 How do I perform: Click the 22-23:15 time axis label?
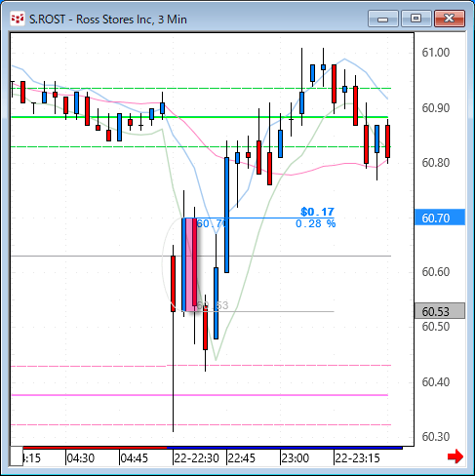(x=357, y=457)
